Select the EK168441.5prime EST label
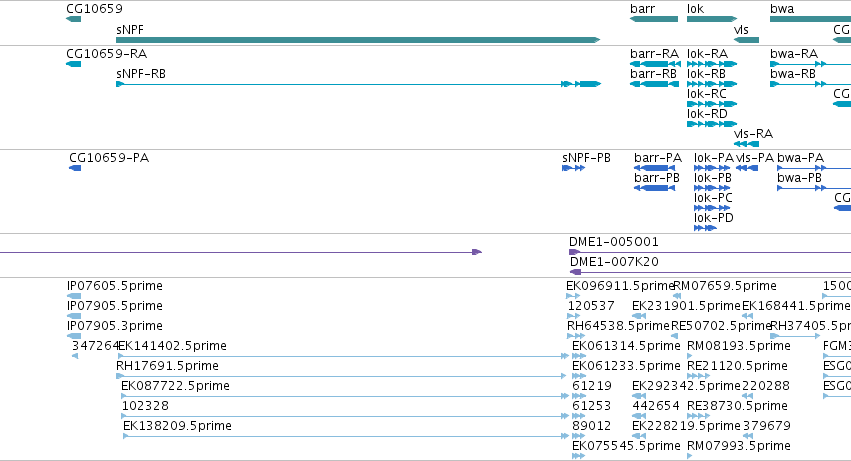 point(796,306)
